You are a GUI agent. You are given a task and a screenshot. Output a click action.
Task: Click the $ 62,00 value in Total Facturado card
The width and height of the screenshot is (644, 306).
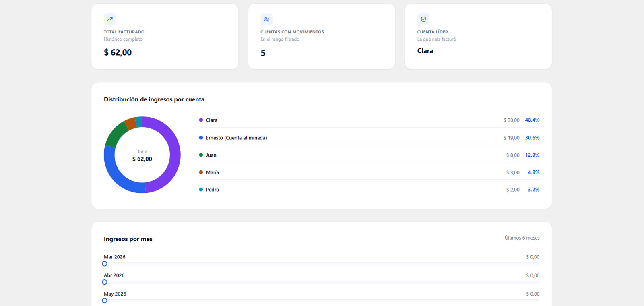point(118,52)
